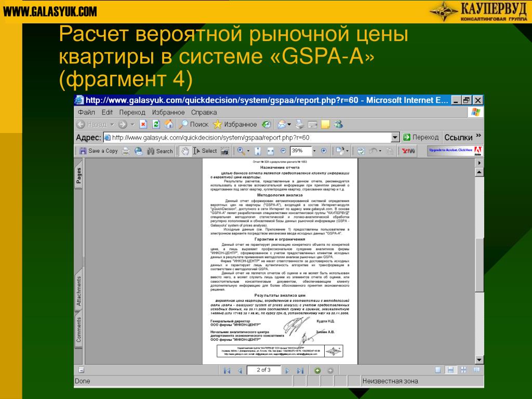Open the Файл menu

pyautogui.click(x=86, y=112)
